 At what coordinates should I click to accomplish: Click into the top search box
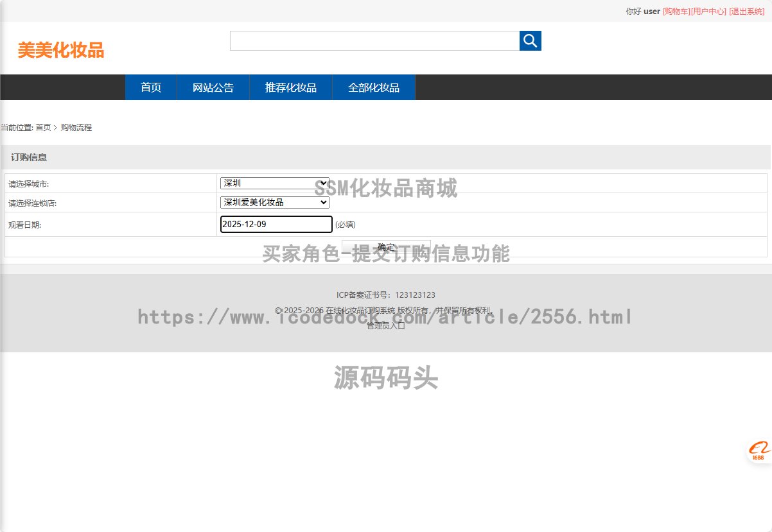point(374,41)
